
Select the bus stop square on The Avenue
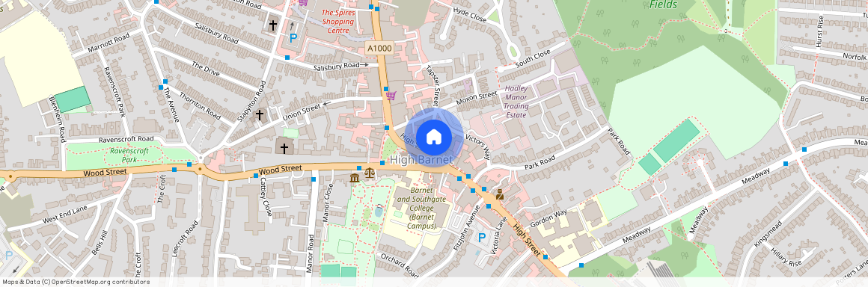pos(161,88)
